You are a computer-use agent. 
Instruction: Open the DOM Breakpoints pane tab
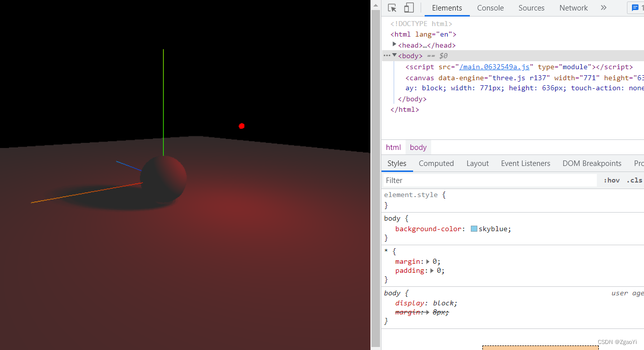592,163
